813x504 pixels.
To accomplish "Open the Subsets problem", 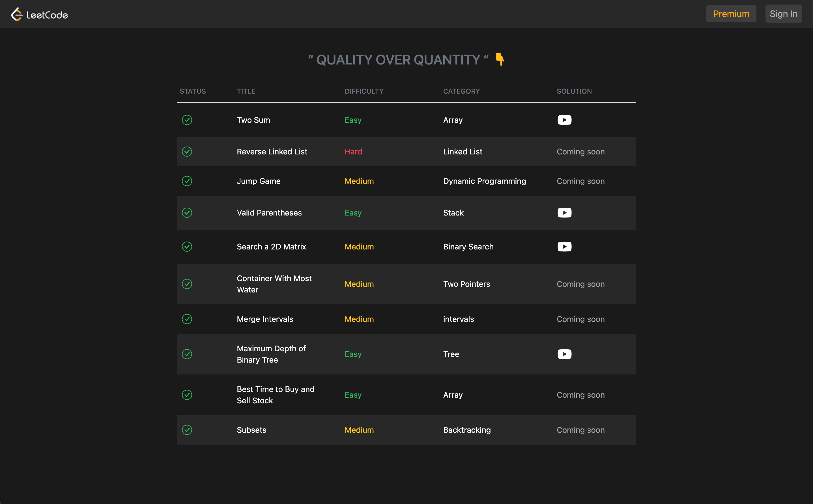I will click(251, 430).
